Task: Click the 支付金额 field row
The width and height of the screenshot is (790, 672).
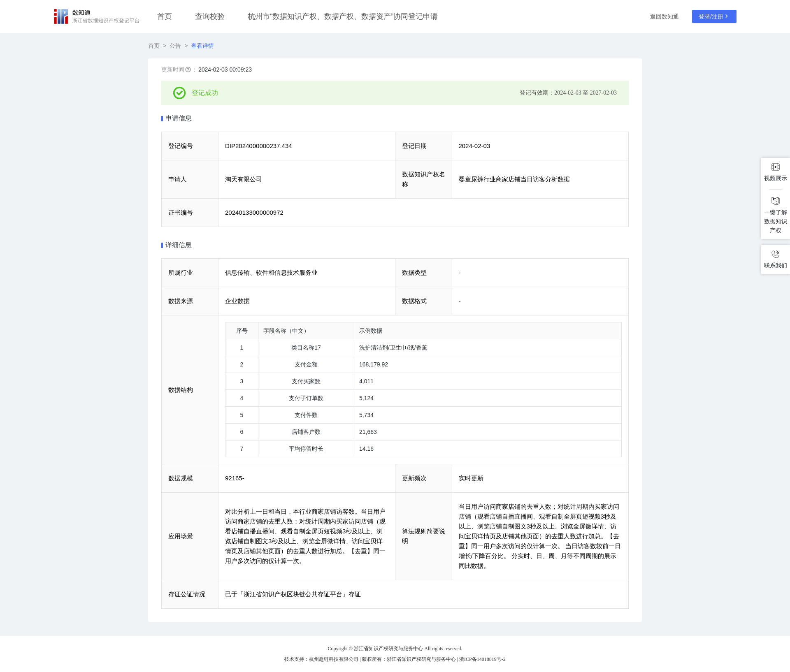Action: (423, 364)
